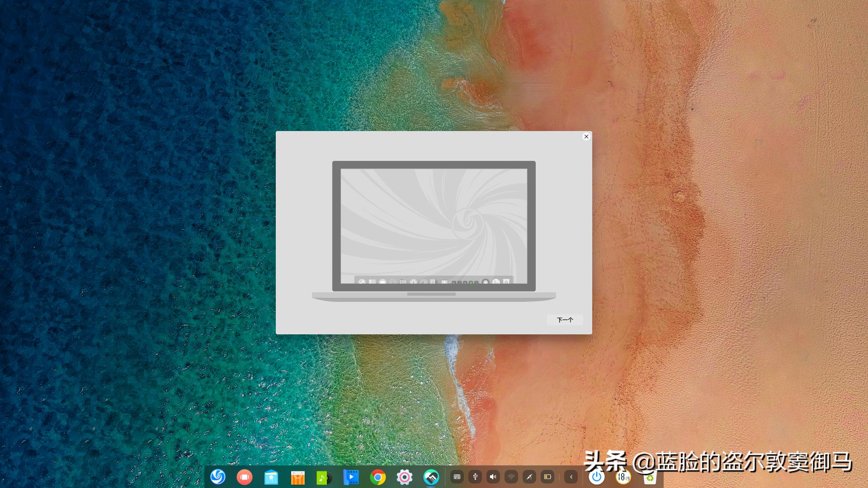Open Control Center (pink gear icon)
The height and width of the screenshot is (488, 868).
tap(405, 477)
